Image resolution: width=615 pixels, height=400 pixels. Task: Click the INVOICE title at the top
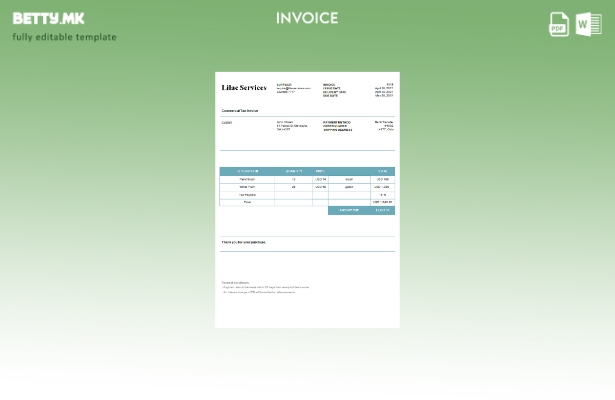click(x=307, y=18)
